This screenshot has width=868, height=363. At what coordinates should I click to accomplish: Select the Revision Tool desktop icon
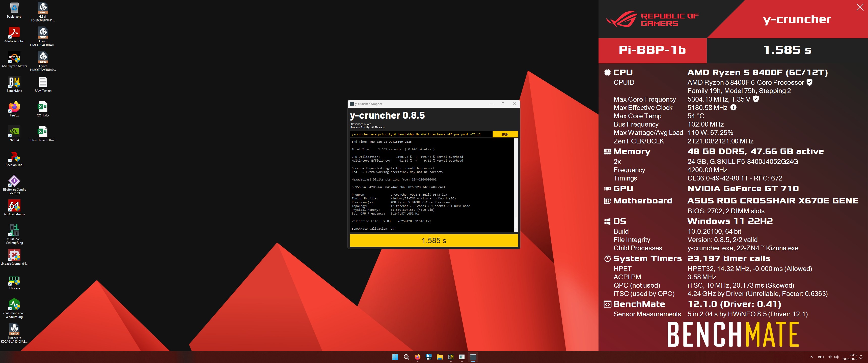point(14,159)
